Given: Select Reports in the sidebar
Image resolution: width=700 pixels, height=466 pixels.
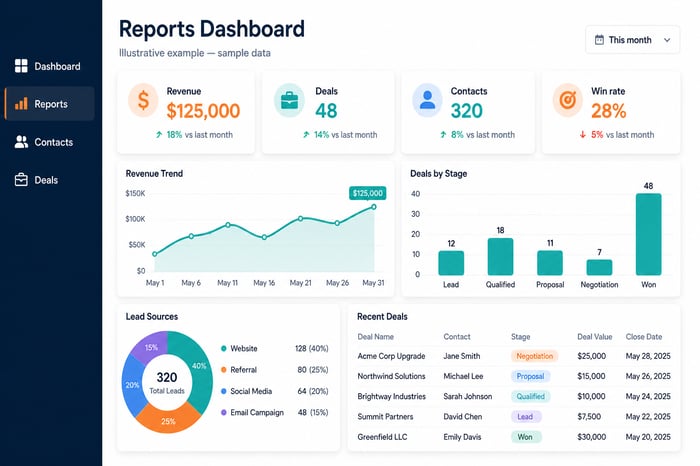Looking at the screenshot, I should click(50, 104).
